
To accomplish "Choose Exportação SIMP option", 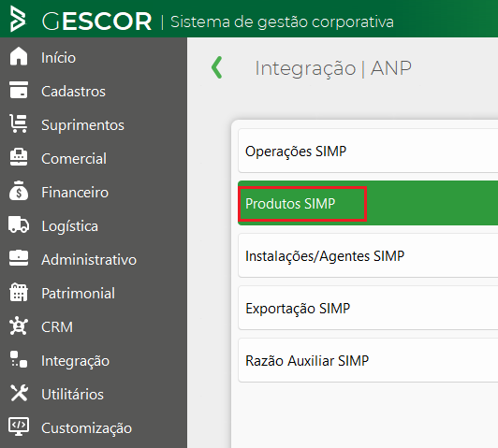I will [368, 308].
